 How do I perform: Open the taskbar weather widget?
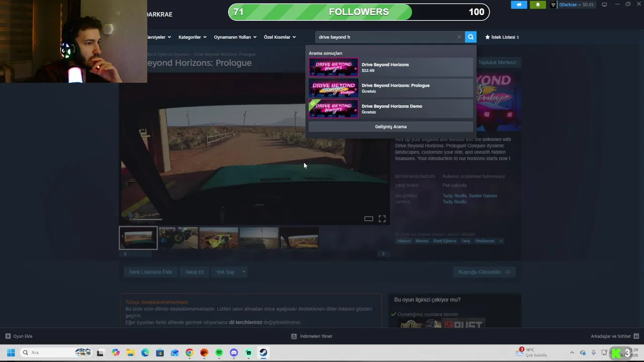[532, 352]
